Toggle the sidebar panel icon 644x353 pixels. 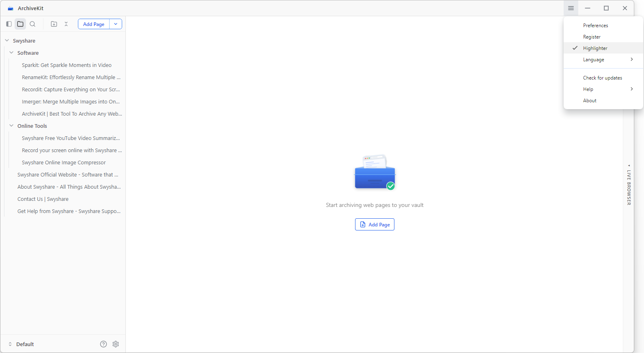click(9, 24)
